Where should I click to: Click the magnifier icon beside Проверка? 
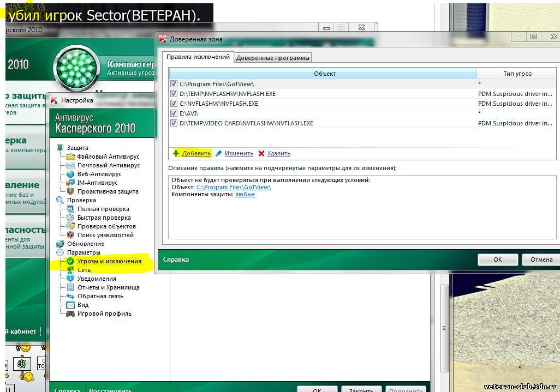click(x=60, y=200)
